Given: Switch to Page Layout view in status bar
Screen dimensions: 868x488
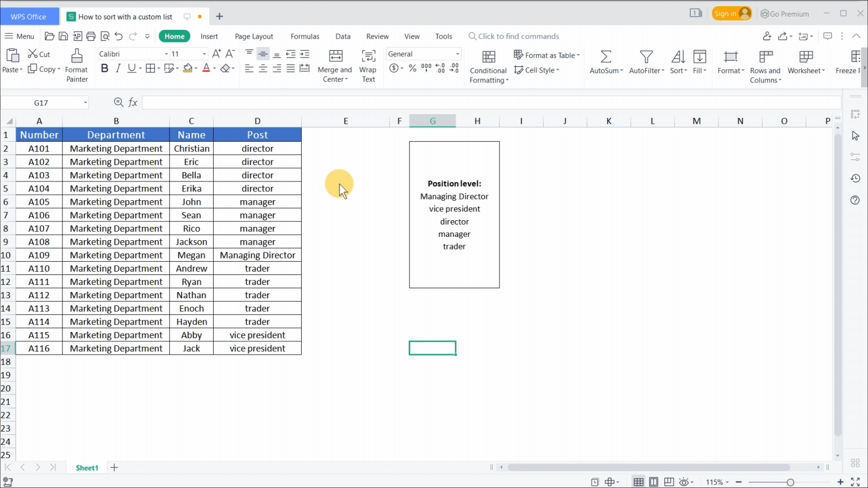Looking at the screenshot, I should [x=654, y=482].
